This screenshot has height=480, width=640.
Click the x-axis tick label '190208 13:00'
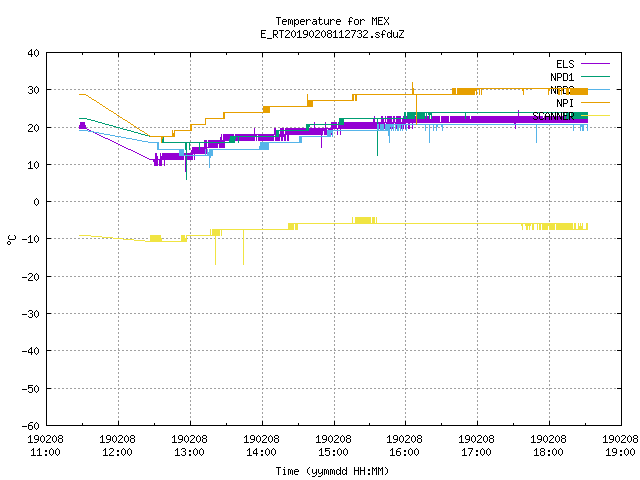(x=189, y=446)
